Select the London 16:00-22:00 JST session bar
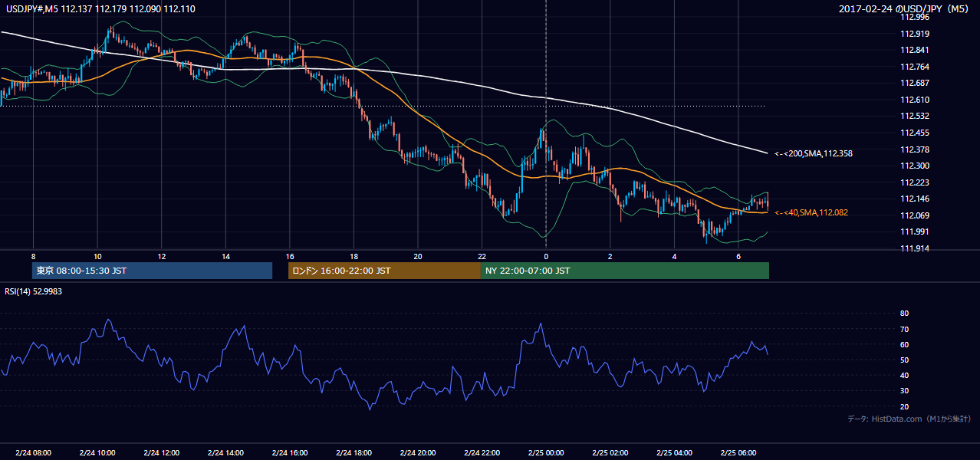This screenshot has height=460, width=980. pos(384,271)
